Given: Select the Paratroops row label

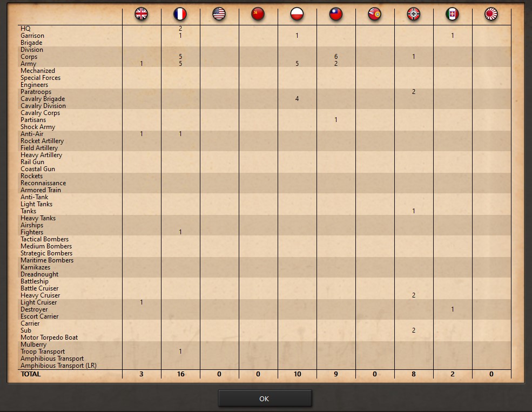Looking at the screenshot, I should point(36,92).
